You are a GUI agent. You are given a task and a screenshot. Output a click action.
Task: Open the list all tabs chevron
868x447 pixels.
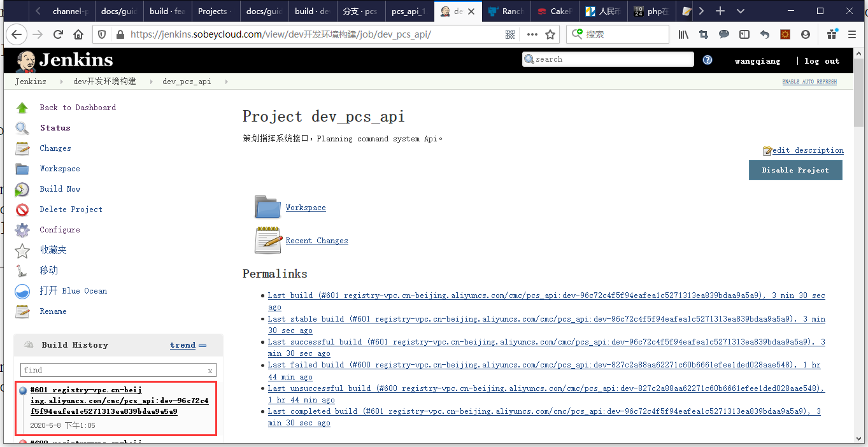point(740,11)
